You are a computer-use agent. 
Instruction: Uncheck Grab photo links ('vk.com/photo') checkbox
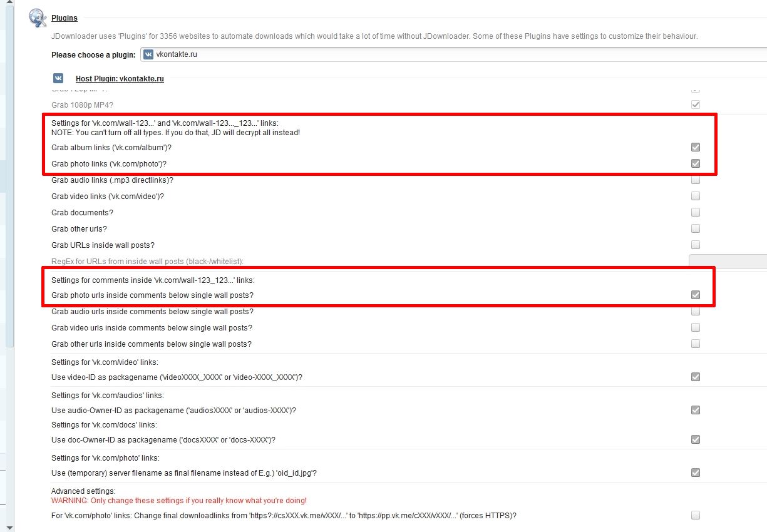click(x=695, y=163)
